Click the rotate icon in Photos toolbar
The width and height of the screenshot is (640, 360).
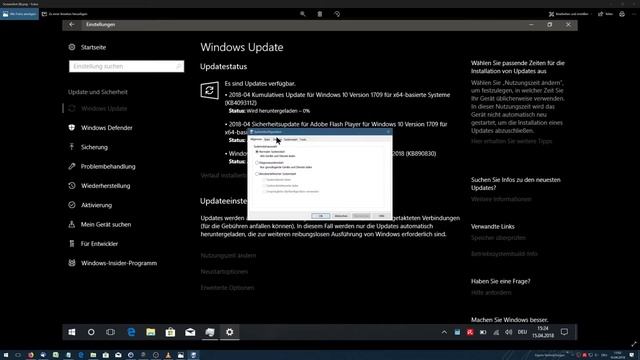[x=337, y=14]
